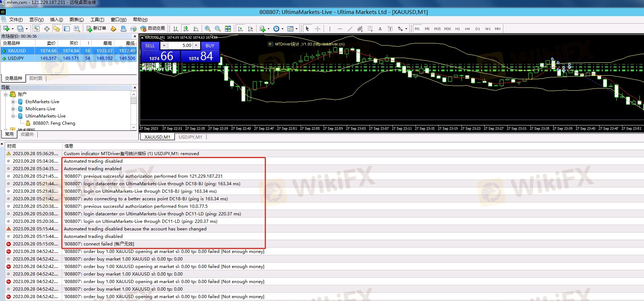Open a new chart window
Viewport: 644px width, 301px height.
[6, 29]
